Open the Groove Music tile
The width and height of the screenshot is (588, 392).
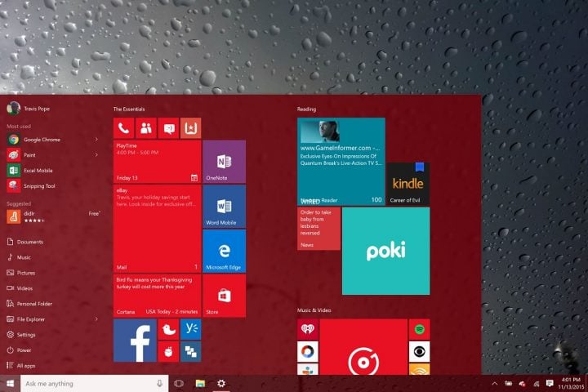[x=363, y=347]
